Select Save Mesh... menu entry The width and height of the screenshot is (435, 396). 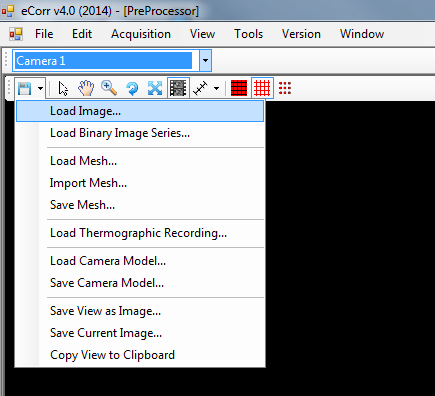140,205
